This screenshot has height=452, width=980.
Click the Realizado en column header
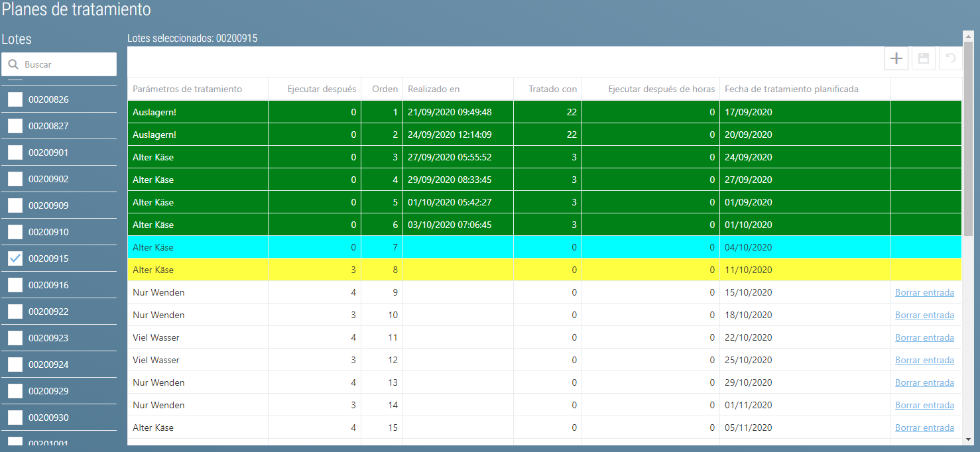[x=434, y=89]
